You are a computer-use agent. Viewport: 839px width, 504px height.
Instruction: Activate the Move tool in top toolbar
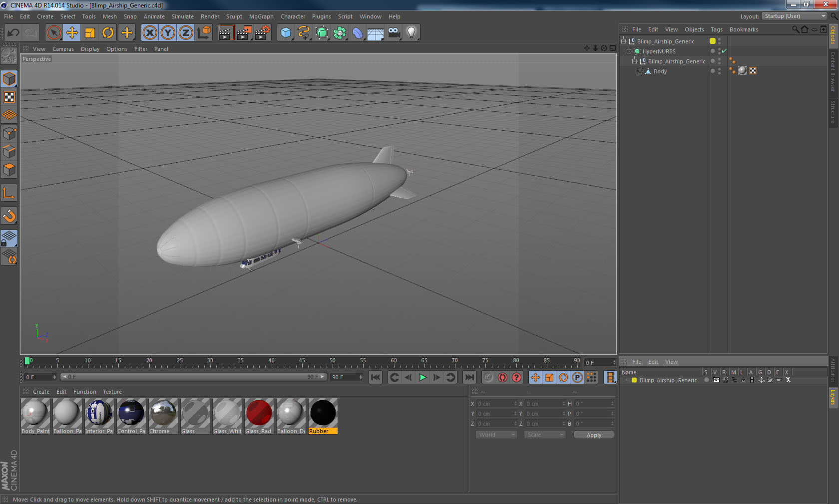(72, 33)
